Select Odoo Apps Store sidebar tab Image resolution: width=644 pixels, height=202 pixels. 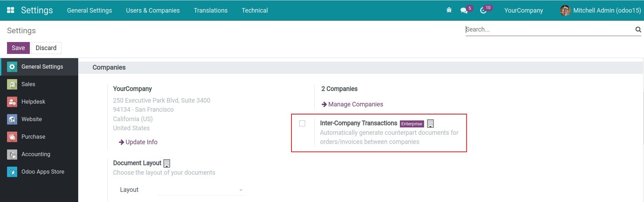(x=39, y=172)
